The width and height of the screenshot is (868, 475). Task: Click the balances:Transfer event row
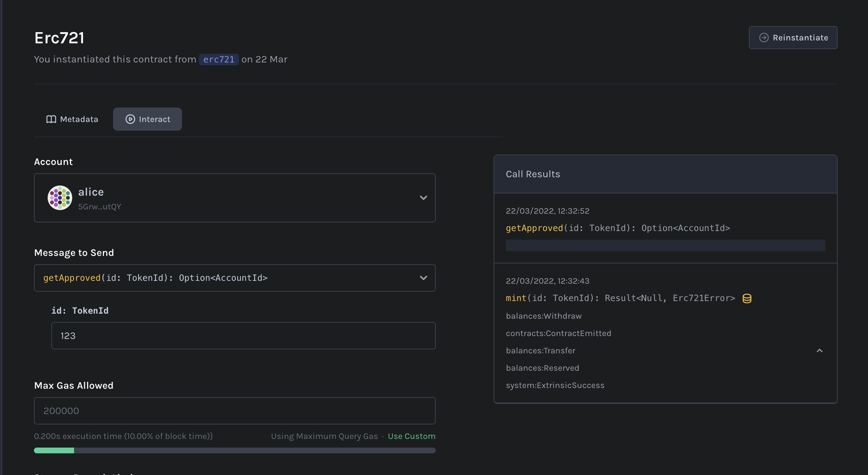(540, 350)
